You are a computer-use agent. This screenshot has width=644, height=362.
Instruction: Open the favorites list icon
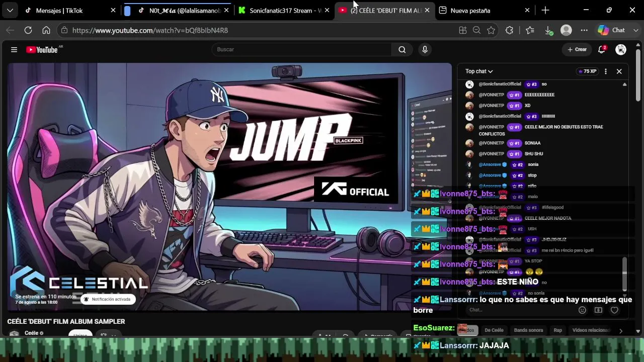pos(530,30)
